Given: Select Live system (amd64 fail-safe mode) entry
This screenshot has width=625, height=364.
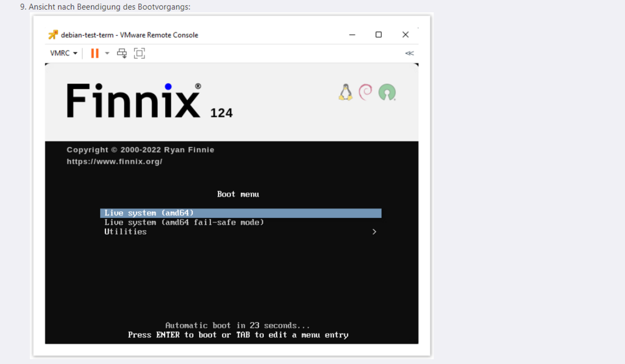Looking at the screenshot, I should coord(184,223).
